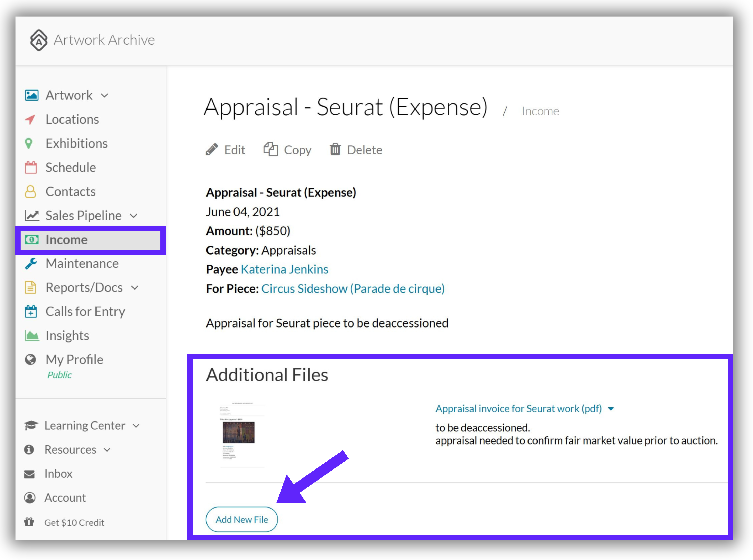Screen dimensions: 753x560
Task: Open Schedule using the calendar icon
Action: click(31, 168)
